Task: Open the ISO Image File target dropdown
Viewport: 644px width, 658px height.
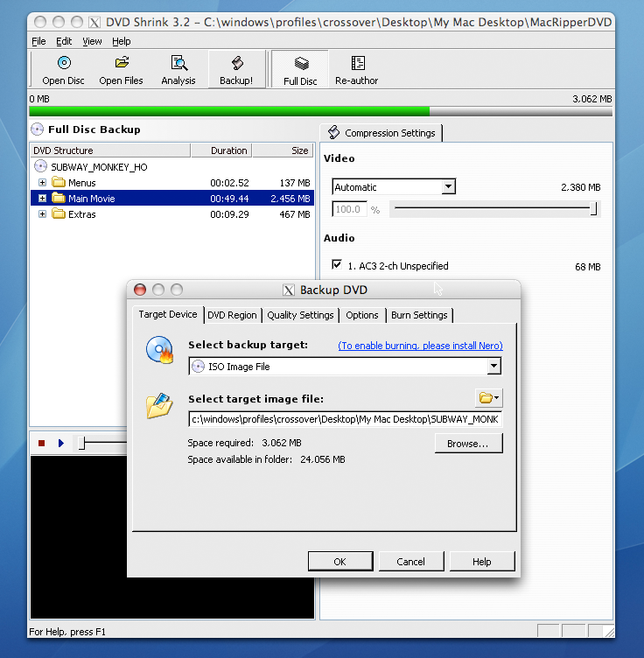Action: pos(494,367)
